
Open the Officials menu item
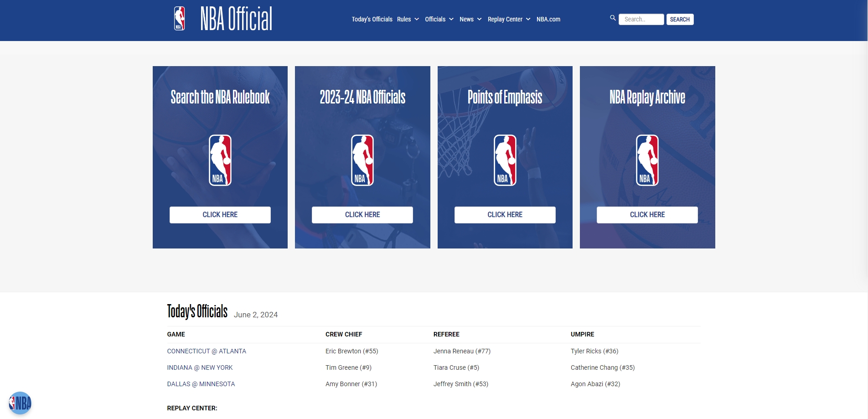(x=435, y=19)
